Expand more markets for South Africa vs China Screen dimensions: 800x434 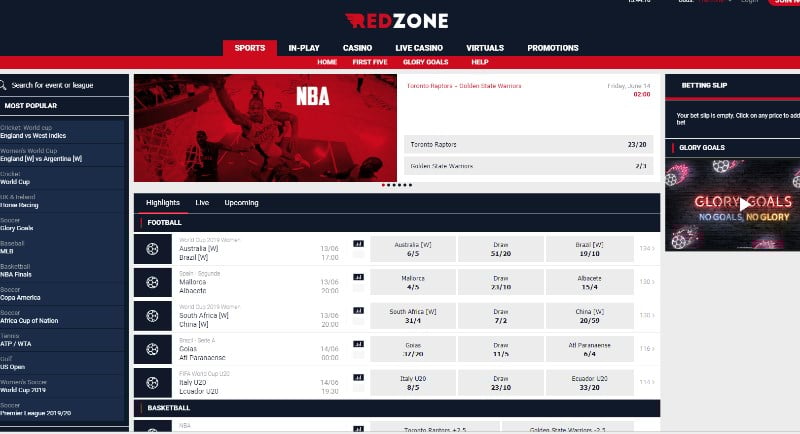pos(647,315)
